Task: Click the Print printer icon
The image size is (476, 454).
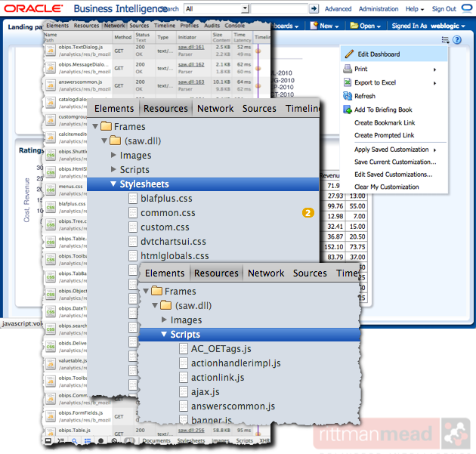Action: pyautogui.click(x=348, y=69)
